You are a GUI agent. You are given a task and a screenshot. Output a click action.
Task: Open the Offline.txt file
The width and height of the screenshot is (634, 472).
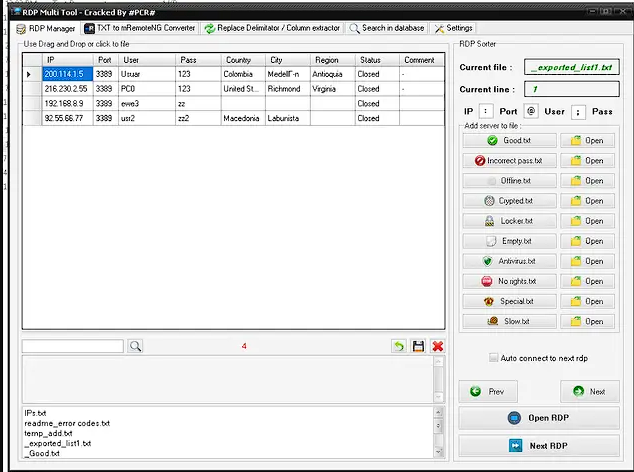[588, 181]
